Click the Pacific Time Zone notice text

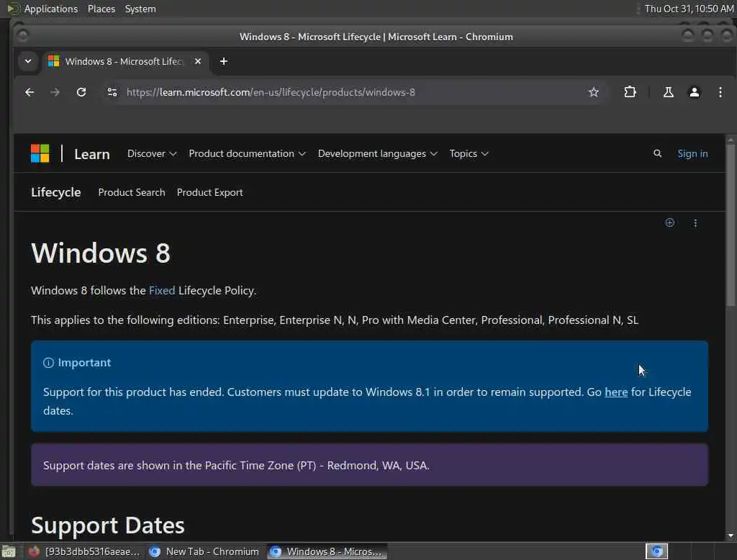click(x=236, y=466)
